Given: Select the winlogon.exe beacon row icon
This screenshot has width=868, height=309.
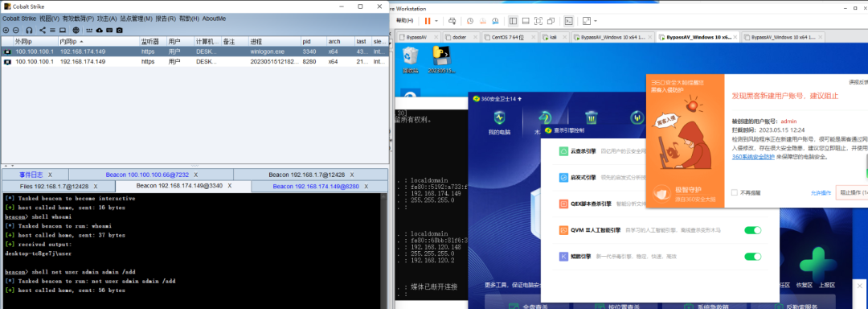Looking at the screenshot, I should [7, 51].
